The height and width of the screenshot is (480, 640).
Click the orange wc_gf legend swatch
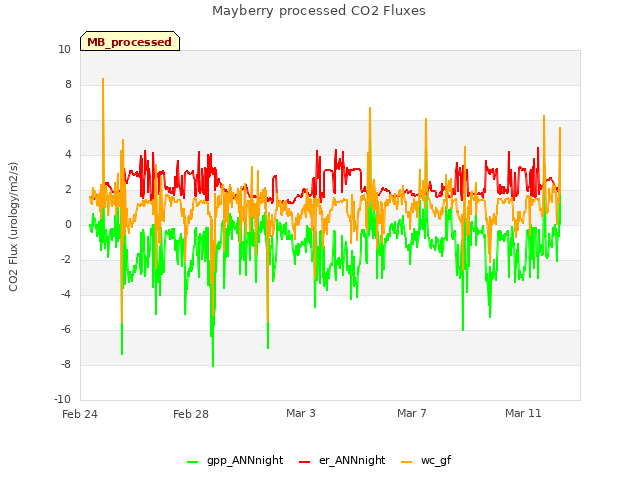407,462
